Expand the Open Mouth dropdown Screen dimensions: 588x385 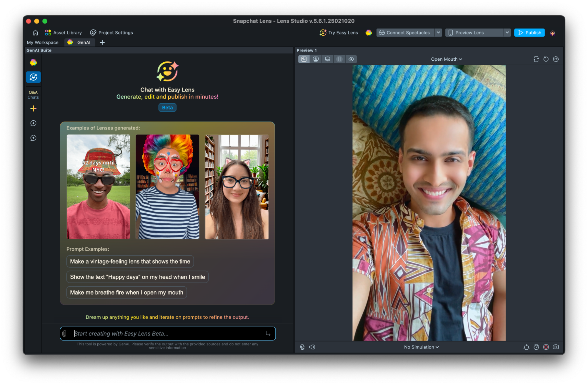[x=446, y=59]
